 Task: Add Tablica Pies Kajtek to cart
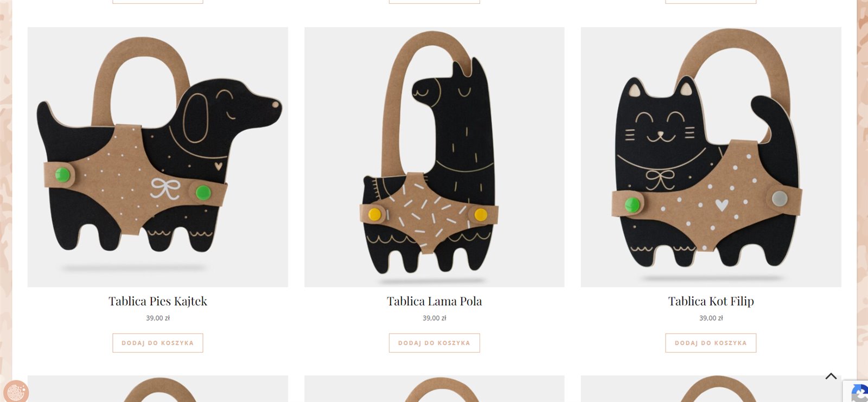pyautogui.click(x=158, y=343)
